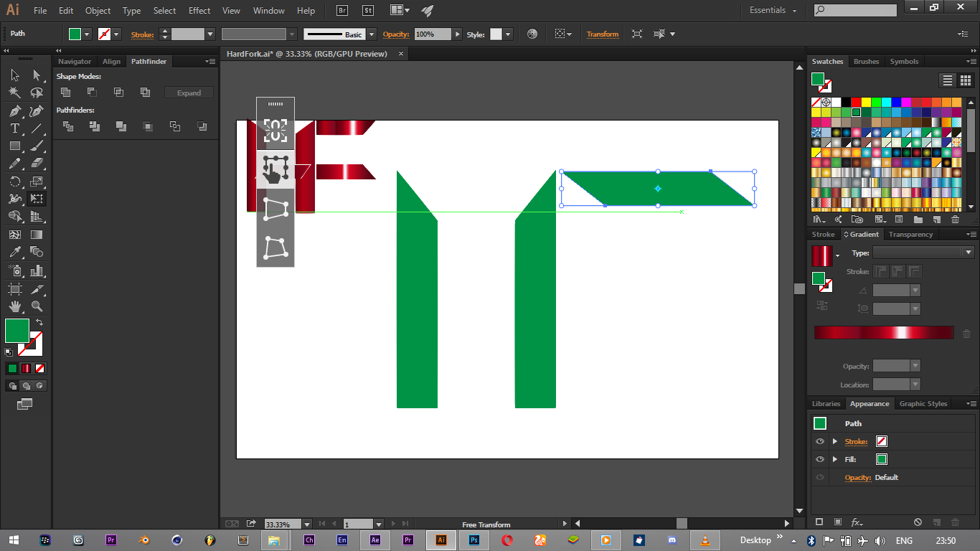Open the artboard navigation dropdown
Image resolution: width=980 pixels, height=551 pixels.
tap(379, 524)
